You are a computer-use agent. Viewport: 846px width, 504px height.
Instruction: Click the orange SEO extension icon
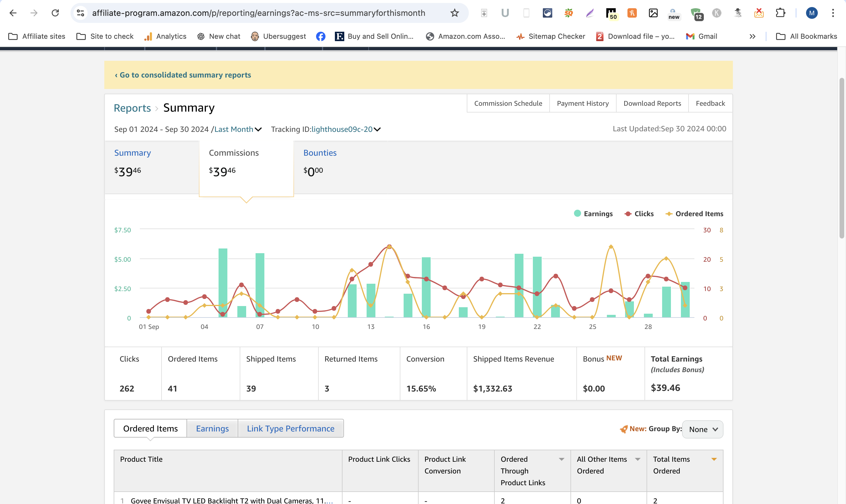click(x=568, y=13)
